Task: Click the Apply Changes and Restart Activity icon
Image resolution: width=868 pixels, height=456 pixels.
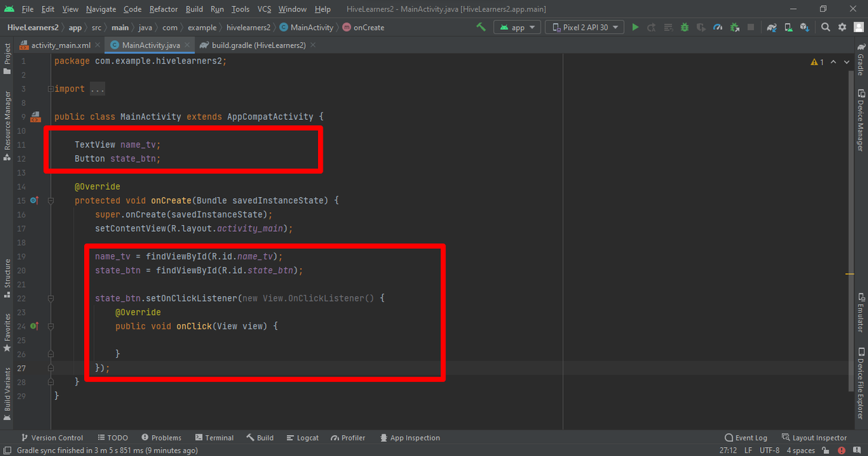Action: (652, 28)
